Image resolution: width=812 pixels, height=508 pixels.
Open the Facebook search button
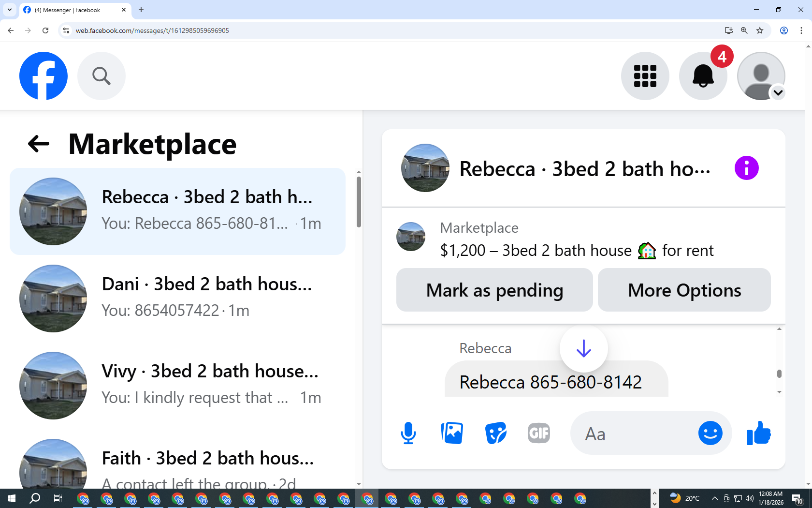(x=101, y=76)
